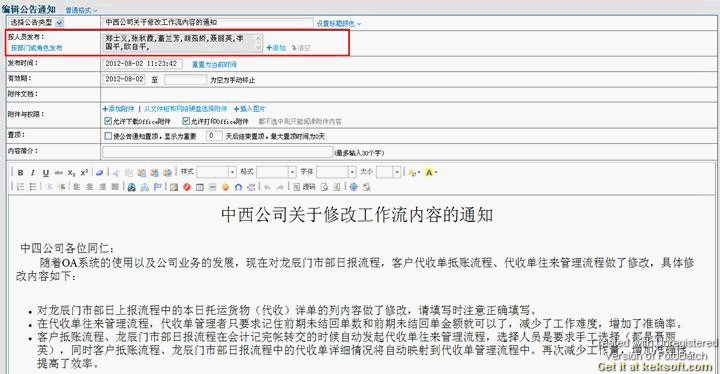720x374 pixels.
Task: Insert a table into the notice
Action: click(x=199, y=187)
